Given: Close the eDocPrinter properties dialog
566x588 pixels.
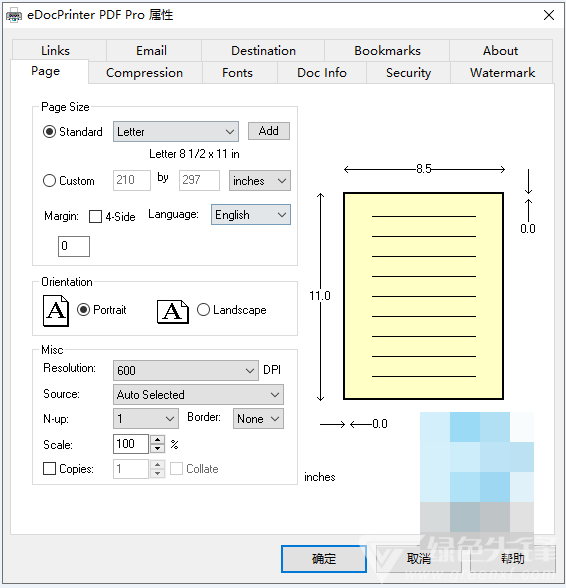Looking at the screenshot, I should coord(549,15).
